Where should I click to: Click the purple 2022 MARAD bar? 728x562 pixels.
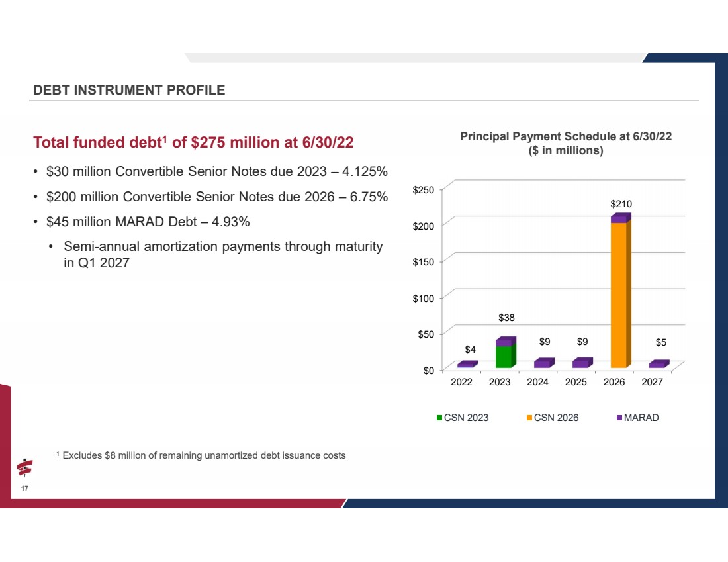coord(467,365)
